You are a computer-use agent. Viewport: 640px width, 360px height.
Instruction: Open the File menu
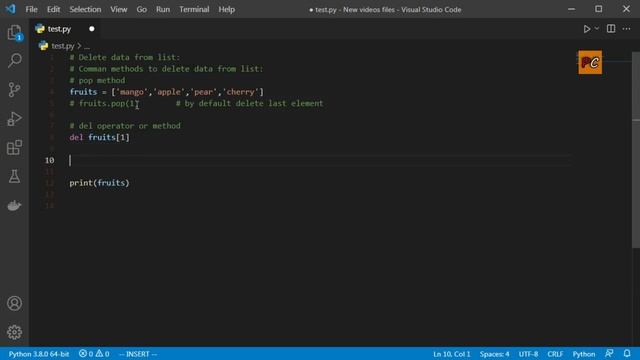click(31, 9)
